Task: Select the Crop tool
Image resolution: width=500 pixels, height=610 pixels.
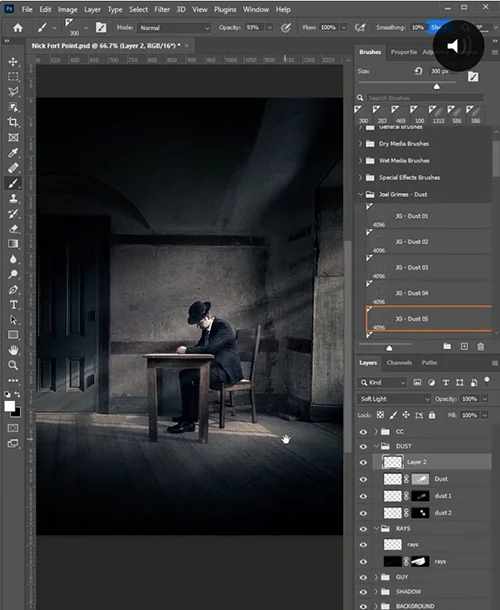Action: (x=13, y=122)
